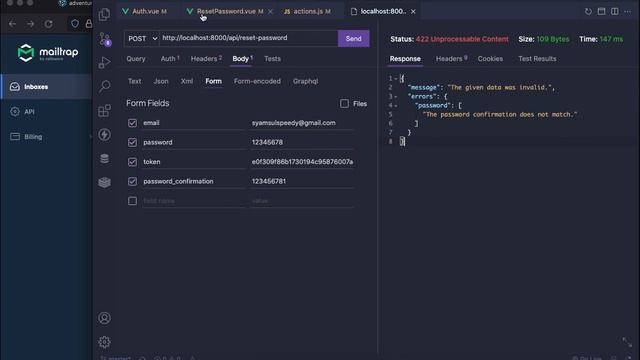
Task: Click the expand response arrows icon
Action: (627, 342)
